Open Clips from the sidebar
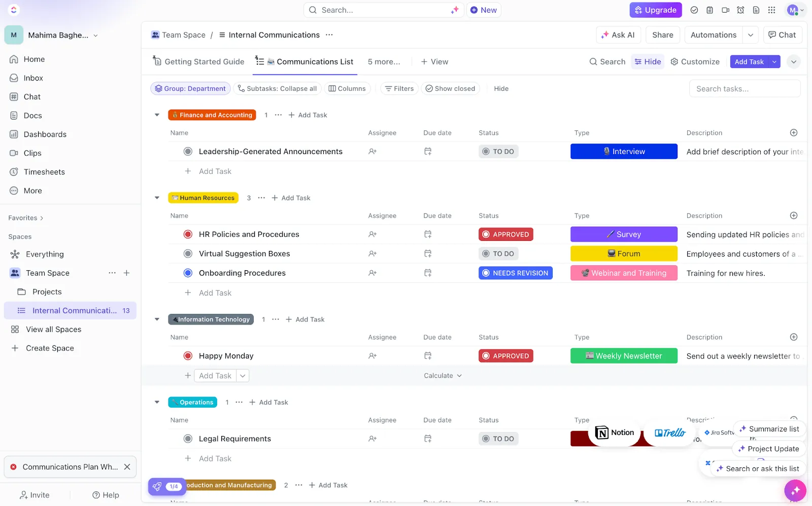Viewport: 812px width, 506px height. 32,153
